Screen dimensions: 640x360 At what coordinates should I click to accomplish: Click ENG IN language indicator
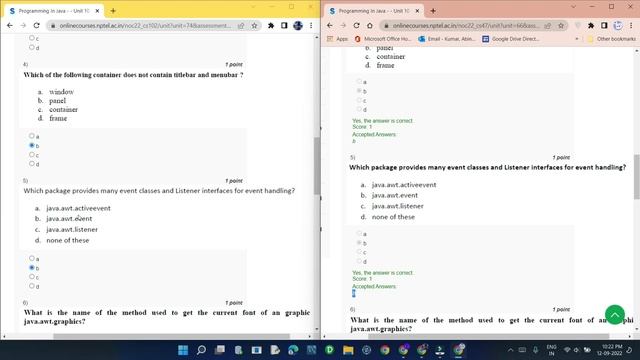click(551, 350)
